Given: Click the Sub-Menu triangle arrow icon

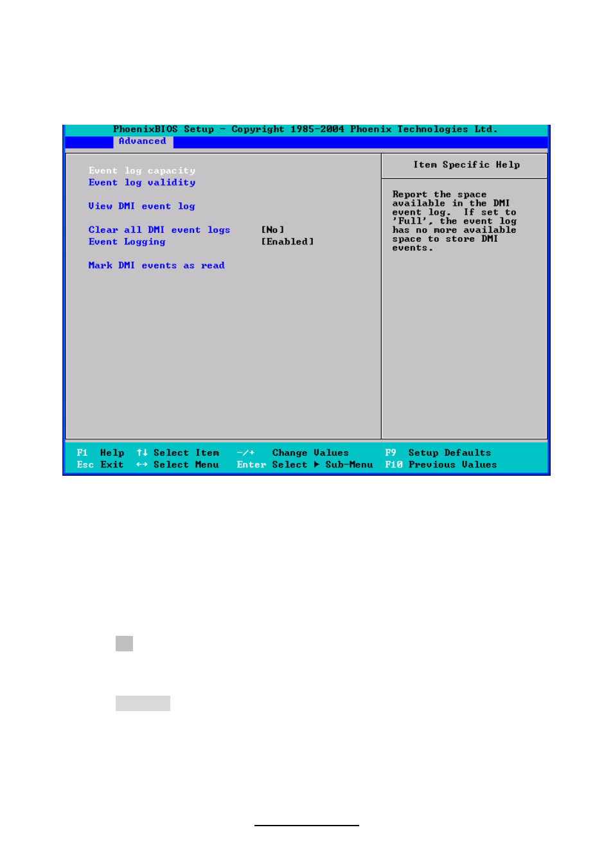Looking at the screenshot, I should (317, 465).
